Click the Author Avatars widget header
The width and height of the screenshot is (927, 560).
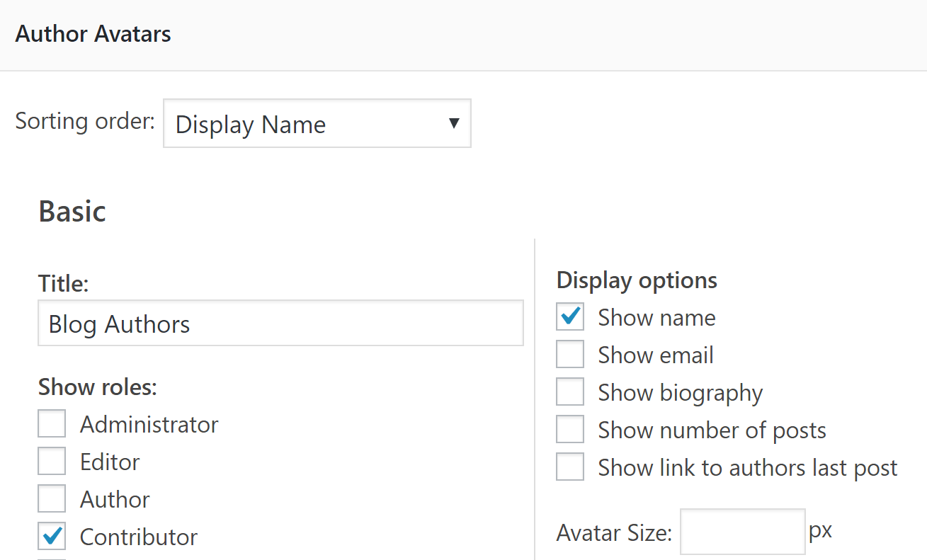tap(92, 33)
